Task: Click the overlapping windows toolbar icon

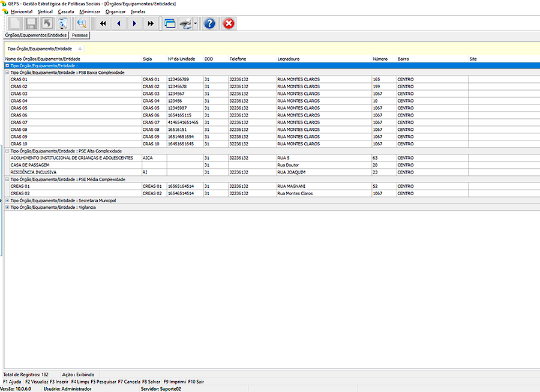Action: point(170,23)
